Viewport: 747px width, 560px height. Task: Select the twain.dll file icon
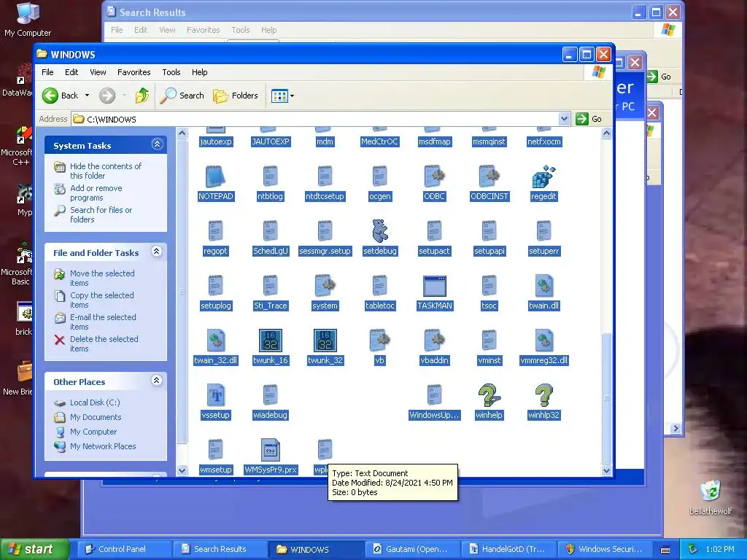(x=543, y=287)
